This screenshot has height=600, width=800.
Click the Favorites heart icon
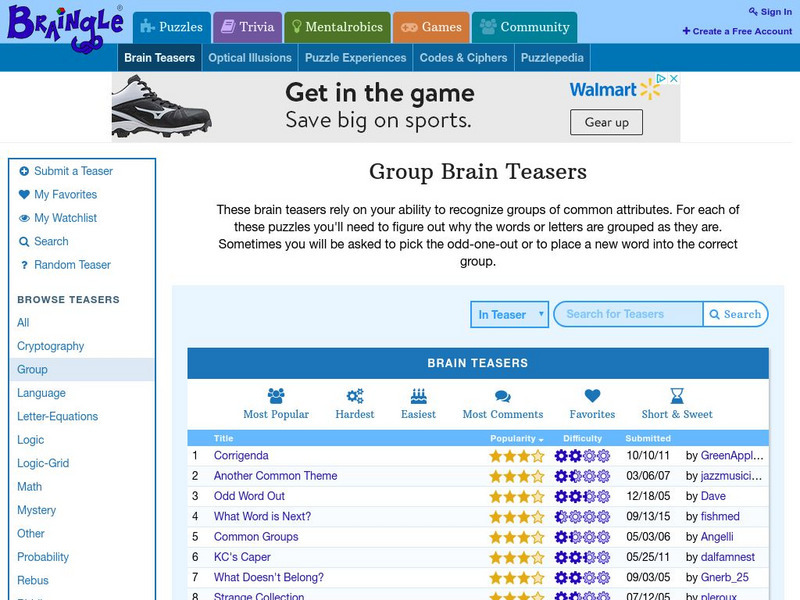click(592, 396)
